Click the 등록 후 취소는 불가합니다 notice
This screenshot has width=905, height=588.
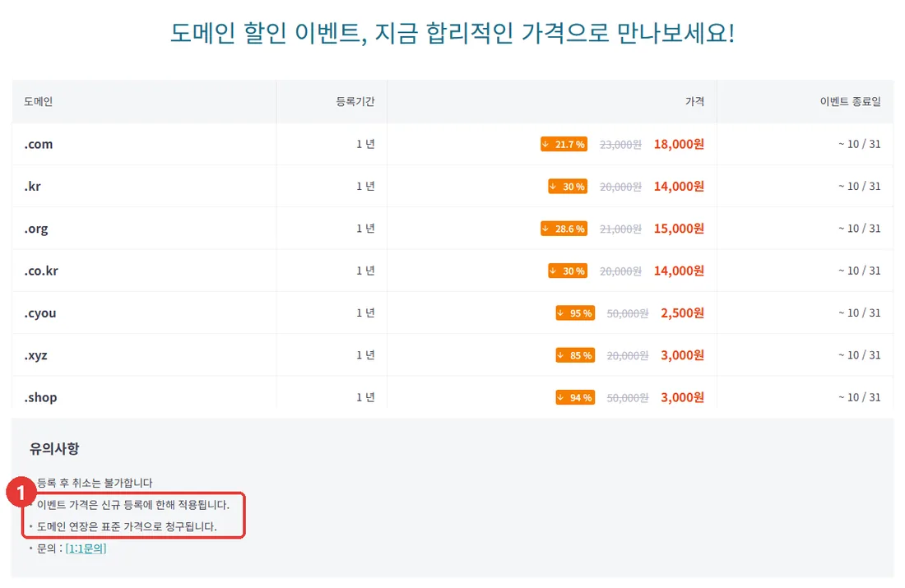95,483
